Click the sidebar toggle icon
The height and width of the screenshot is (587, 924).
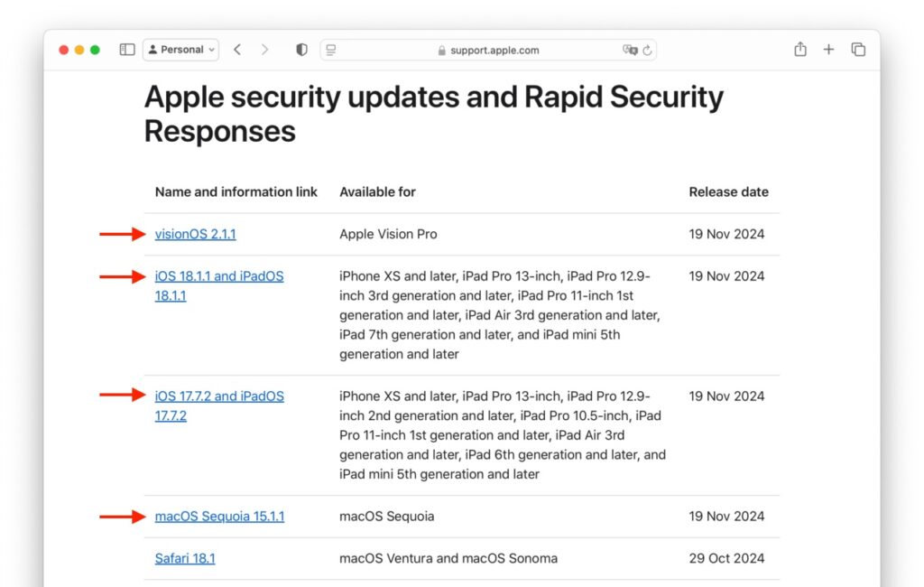point(127,49)
